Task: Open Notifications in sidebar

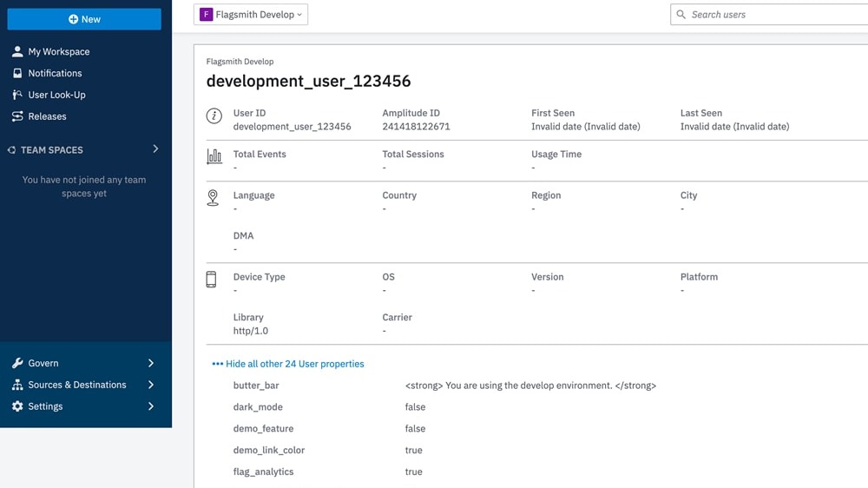Action: 55,73
